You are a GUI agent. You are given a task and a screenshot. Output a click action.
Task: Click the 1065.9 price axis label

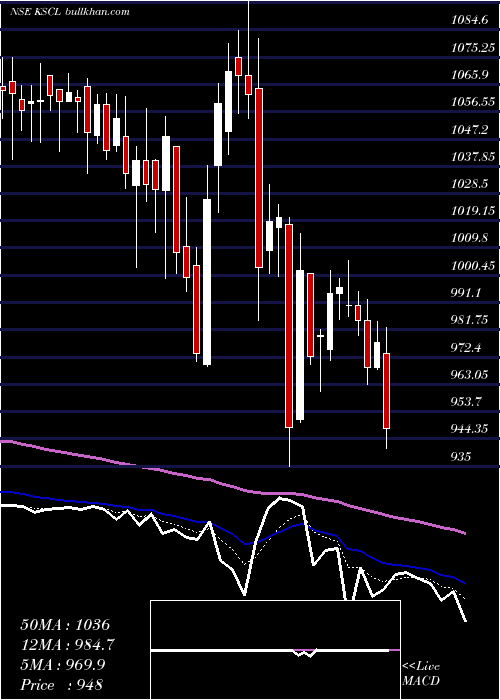[472, 75]
